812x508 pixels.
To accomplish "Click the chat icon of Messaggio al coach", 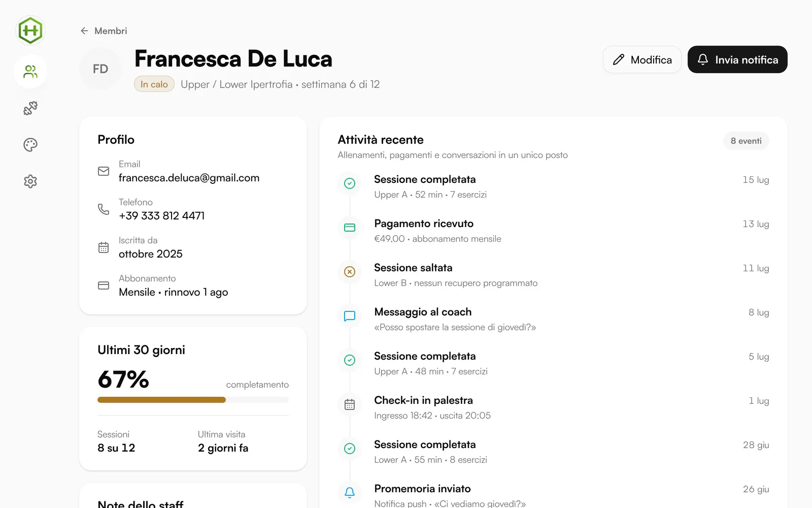I will click(350, 316).
